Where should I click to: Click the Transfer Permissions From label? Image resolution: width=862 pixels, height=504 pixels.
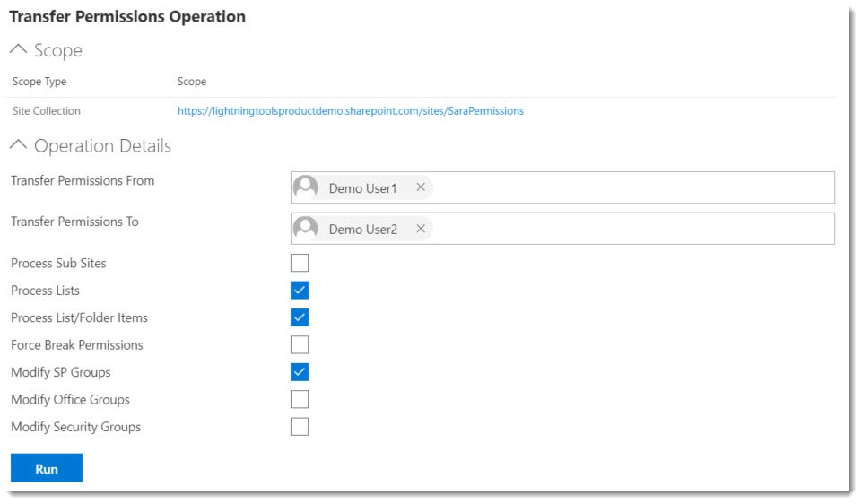click(x=83, y=181)
